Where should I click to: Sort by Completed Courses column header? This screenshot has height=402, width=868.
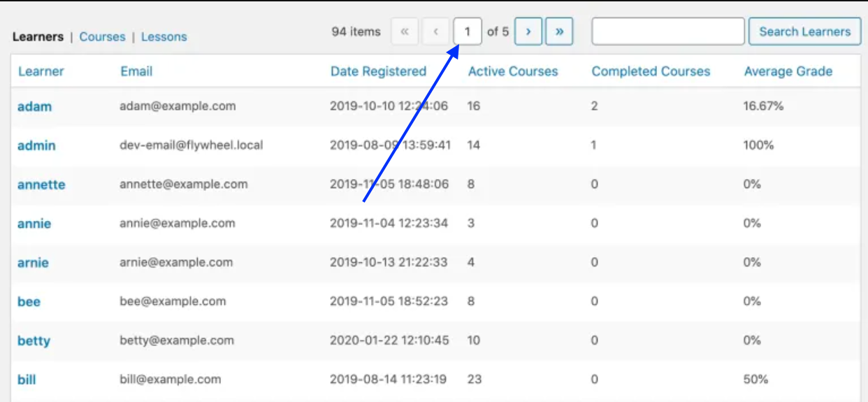click(x=651, y=71)
